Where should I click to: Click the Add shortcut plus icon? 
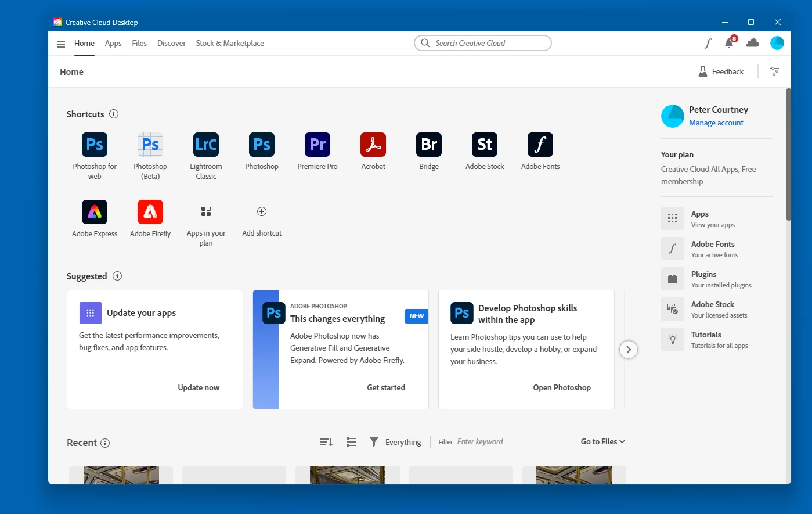click(262, 211)
